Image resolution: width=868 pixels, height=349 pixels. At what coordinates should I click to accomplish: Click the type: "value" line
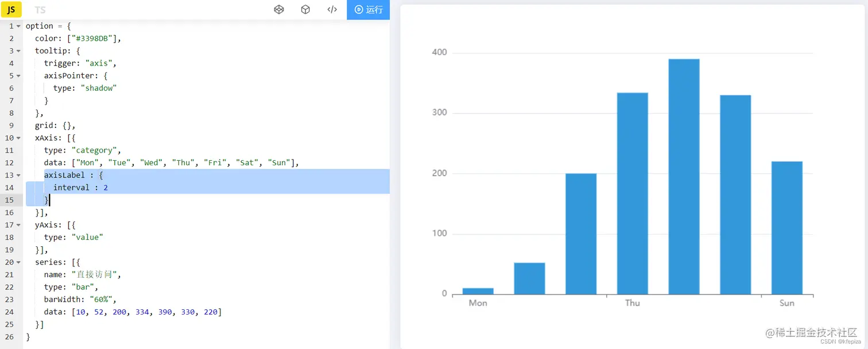point(73,237)
